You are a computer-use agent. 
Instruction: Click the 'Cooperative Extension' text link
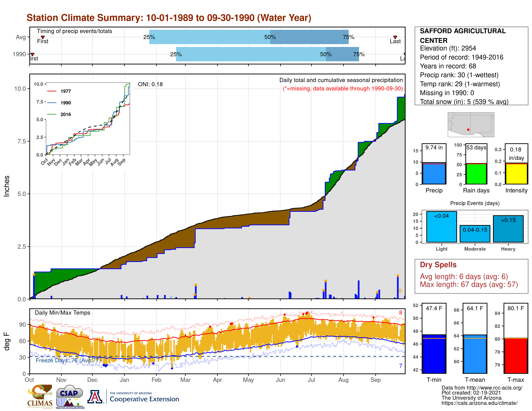pos(144,399)
